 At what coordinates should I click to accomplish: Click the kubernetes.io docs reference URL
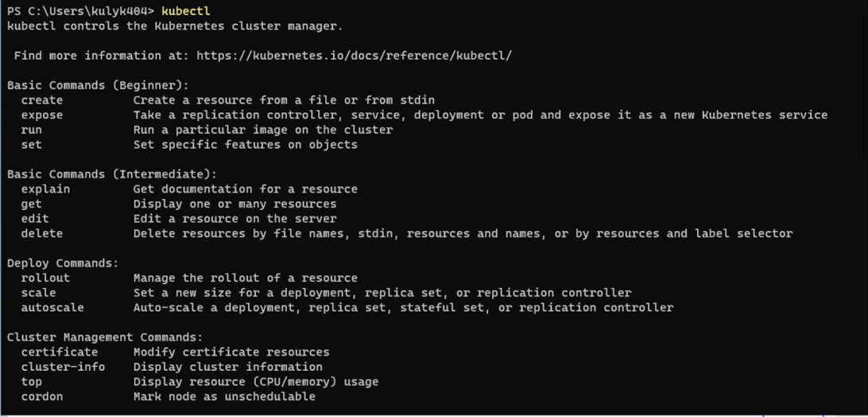354,56
